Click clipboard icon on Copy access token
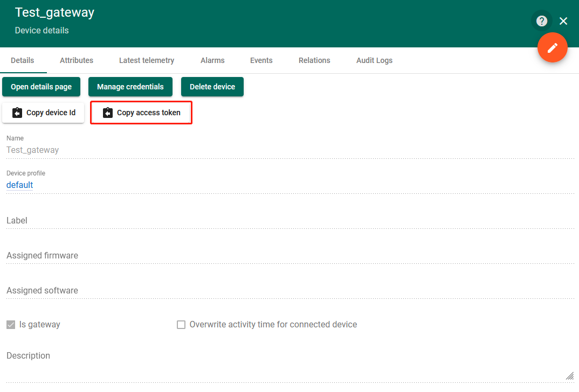Image resolution: width=579 pixels, height=392 pixels. pyautogui.click(x=108, y=113)
